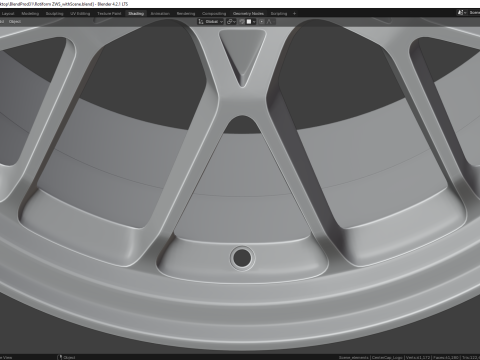Open the UV Editing workspace tab
The width and height of the screenshot is (480, 360).
pos(80,14)
